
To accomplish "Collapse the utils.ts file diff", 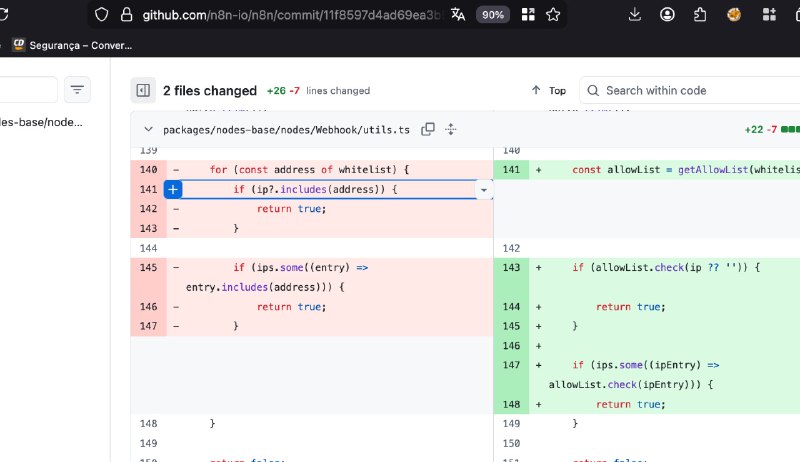I will click(x=148, y=130).
